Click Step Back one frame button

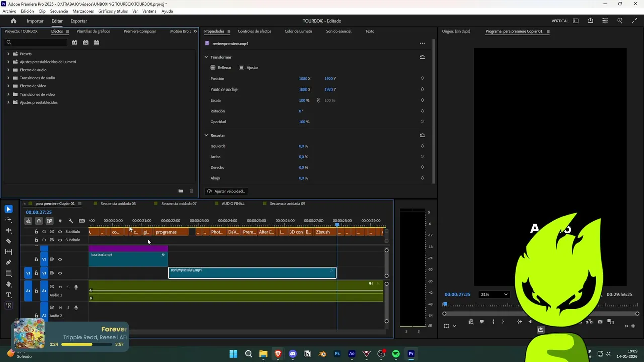click(x=531, y=322)
